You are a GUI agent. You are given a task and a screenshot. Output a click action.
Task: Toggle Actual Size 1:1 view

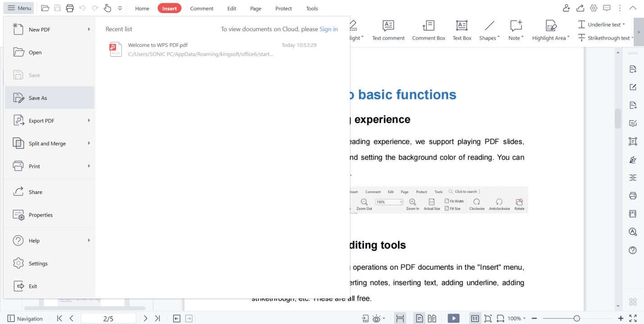tap(475, 318)
